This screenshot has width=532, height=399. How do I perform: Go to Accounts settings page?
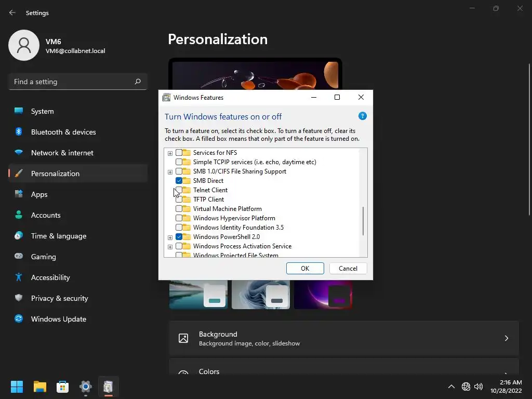click(x=78, y=215)
